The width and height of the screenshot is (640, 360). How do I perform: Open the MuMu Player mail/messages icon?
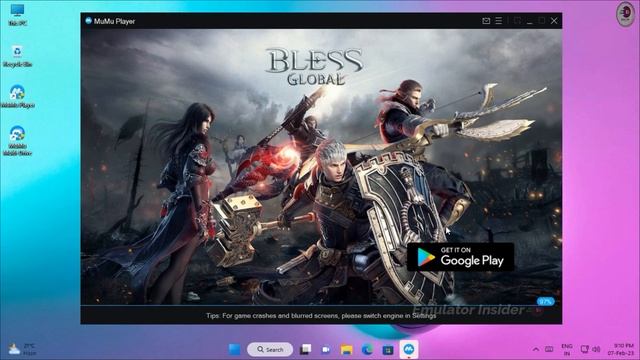click(x=486, y=21)
